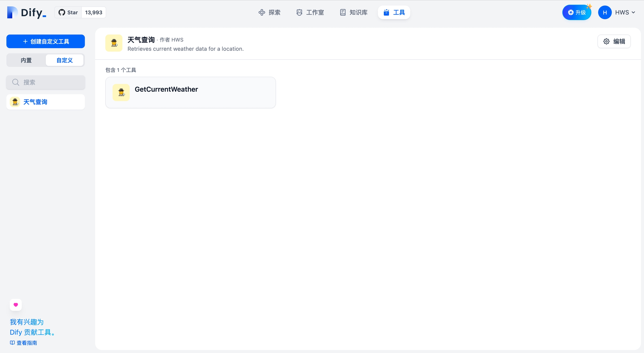Click the blue H avatar icon
This screenshot has height=353, width=644.
click(x=605, y=13)
